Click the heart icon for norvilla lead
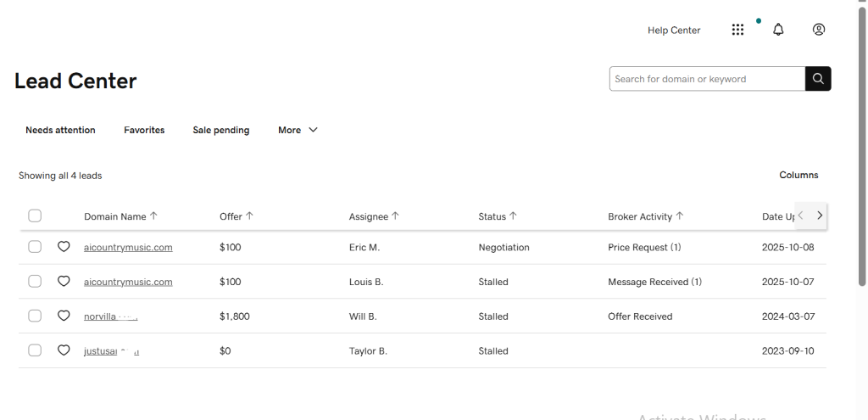The height and width of the screenshot is (420, 868). [x=64, y=316]
